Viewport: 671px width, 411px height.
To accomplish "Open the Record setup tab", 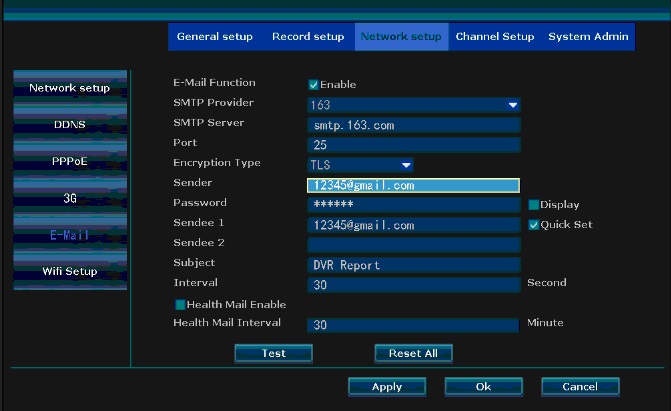I will point(308,37).
